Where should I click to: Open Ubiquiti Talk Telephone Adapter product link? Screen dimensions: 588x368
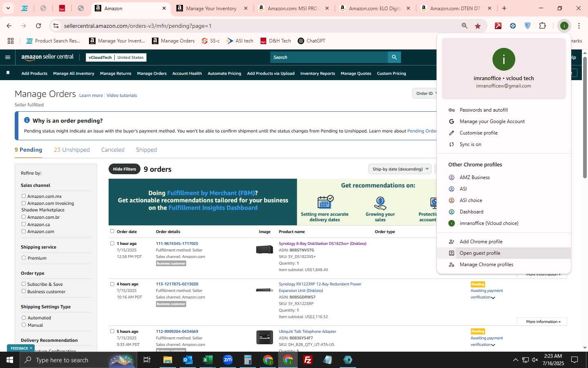pos(307,332)
